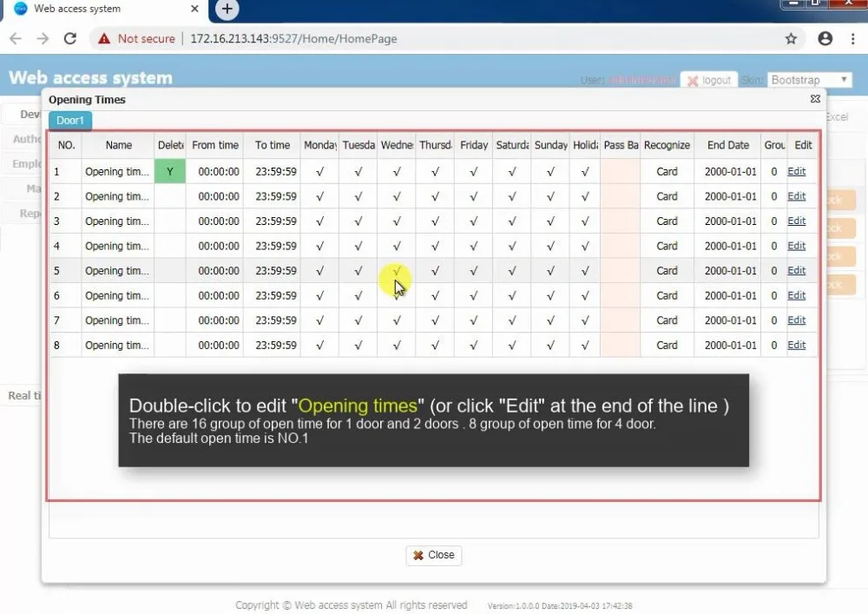This screenshot has width=868, height=614.
Task: Click Tuesday checkmark in row 2
Action: pyautogui.click(x=358, y=196)
